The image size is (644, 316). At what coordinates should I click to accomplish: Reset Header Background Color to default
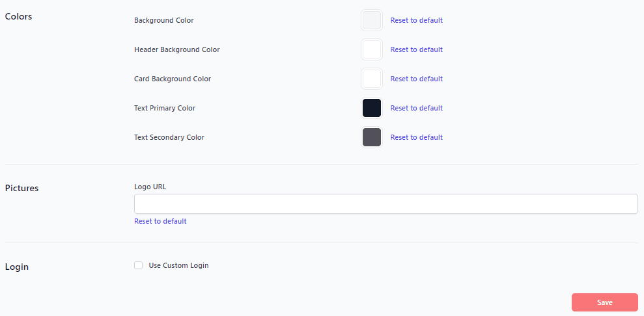(x=416, y=49)
